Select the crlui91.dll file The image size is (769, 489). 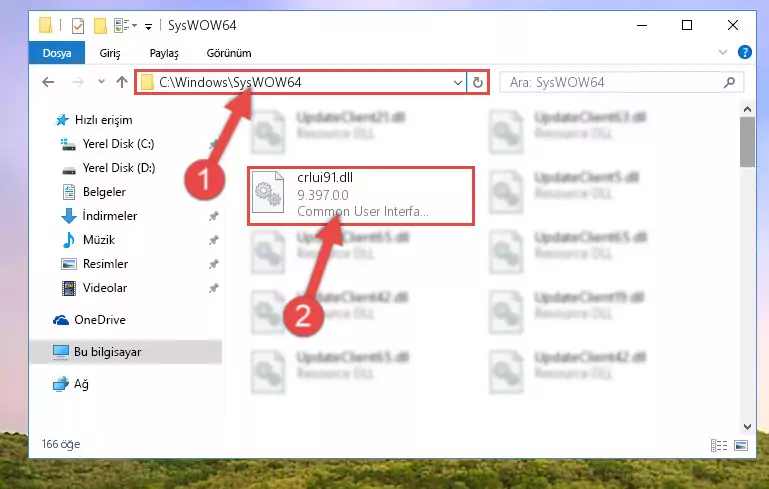[x=361, y=196]
